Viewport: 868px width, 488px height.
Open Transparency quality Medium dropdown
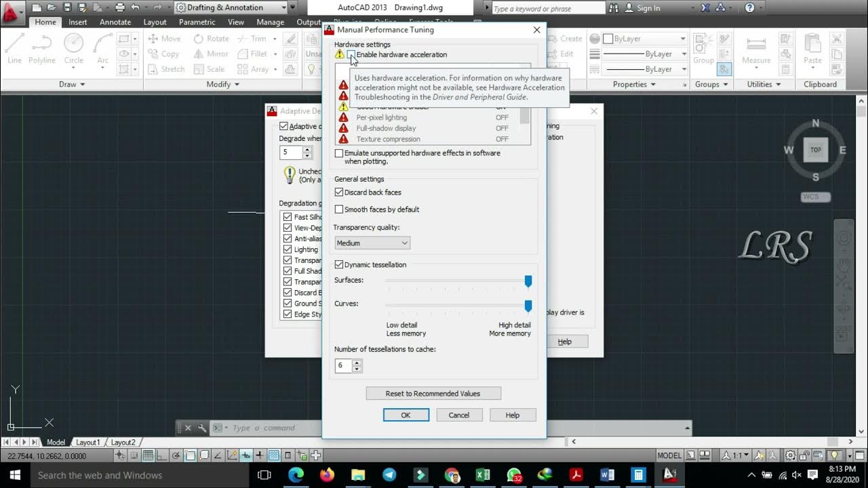[x=372, y=243]
